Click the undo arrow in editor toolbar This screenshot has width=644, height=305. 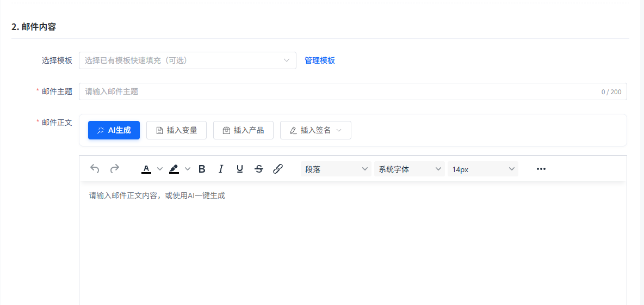tap(95, 169)
